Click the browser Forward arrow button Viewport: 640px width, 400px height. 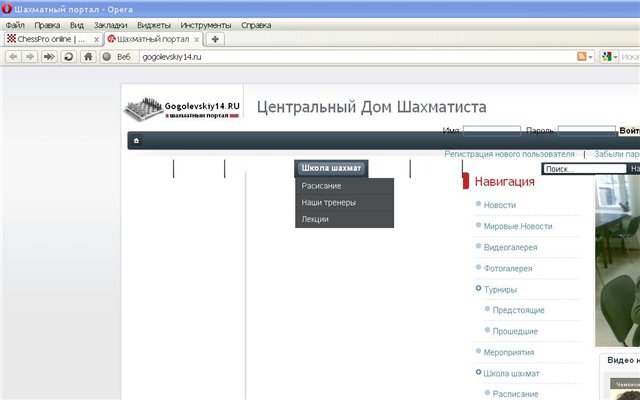point(31,57)
